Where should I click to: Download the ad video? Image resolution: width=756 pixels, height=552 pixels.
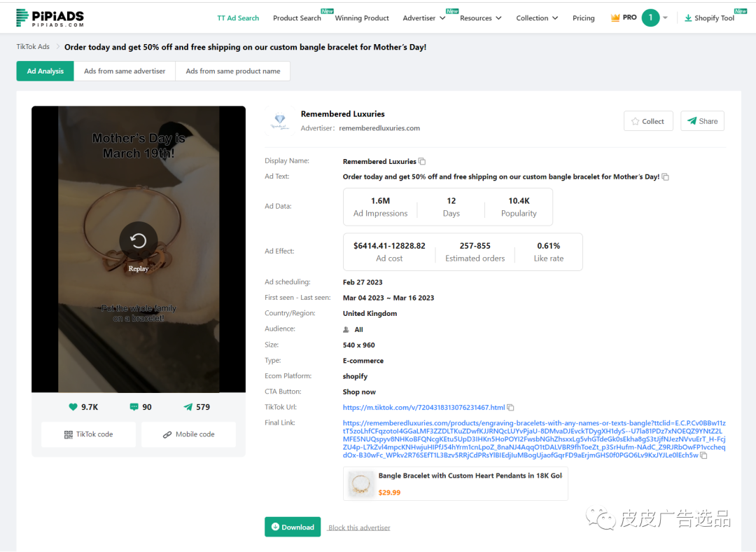pyautogui.click(x=293, y=527)
